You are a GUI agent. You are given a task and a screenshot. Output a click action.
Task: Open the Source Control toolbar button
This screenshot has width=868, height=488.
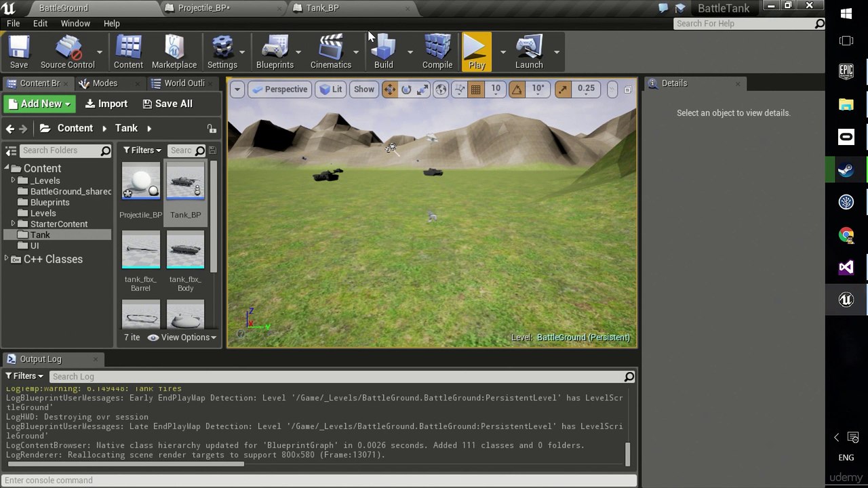pos(67,52)
